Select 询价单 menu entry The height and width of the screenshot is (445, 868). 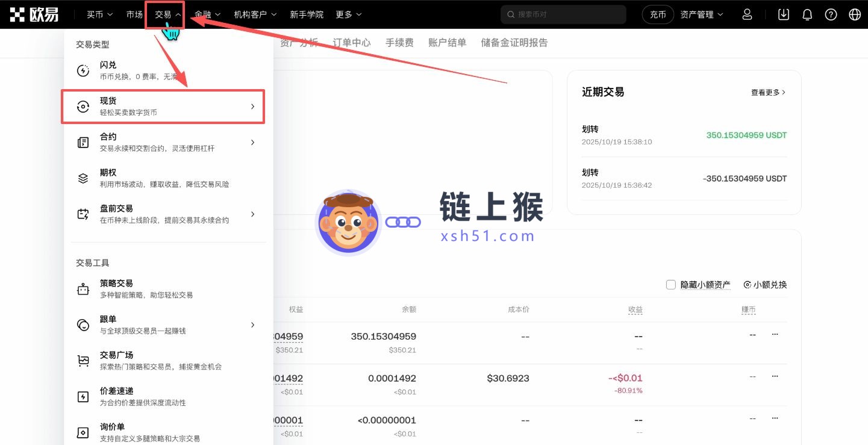tap(169, 432)
